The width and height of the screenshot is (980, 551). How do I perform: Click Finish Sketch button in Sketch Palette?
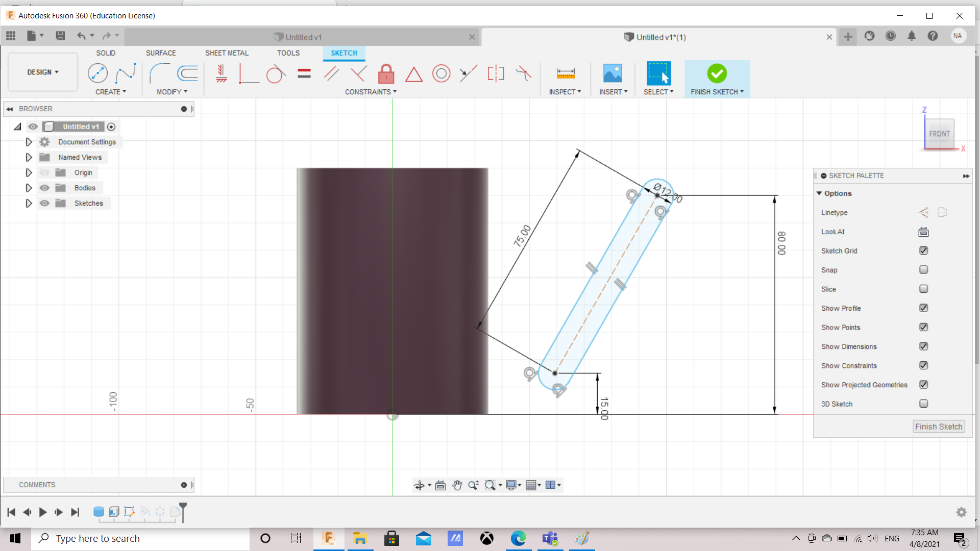(939, 427)
